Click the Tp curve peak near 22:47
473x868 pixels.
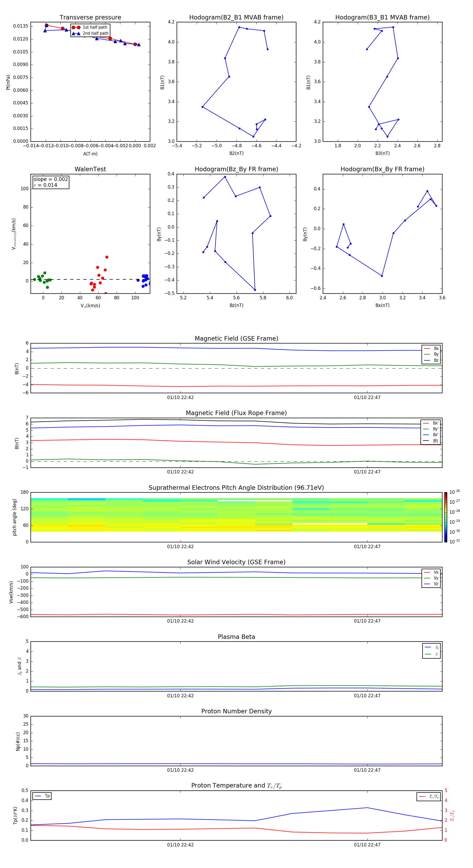[367, 808]
